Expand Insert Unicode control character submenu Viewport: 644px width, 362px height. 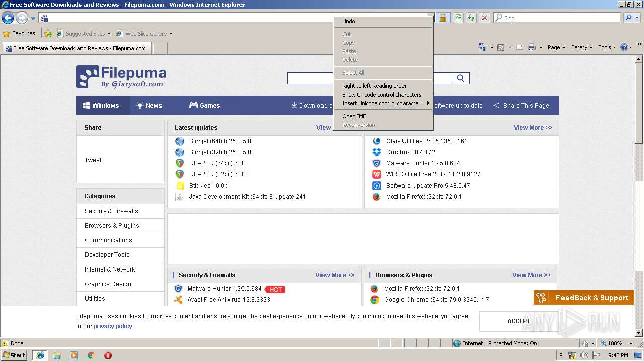coord(383,103)
